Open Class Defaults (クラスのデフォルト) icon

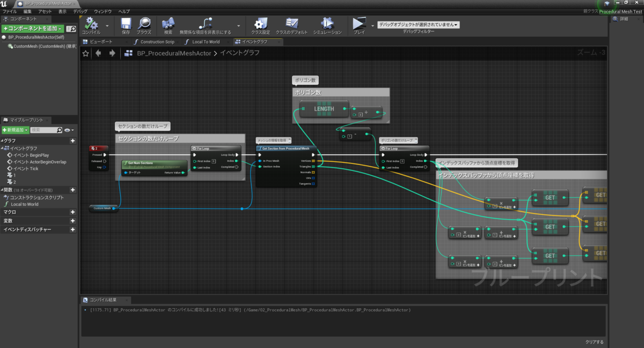tap(292, 24)
